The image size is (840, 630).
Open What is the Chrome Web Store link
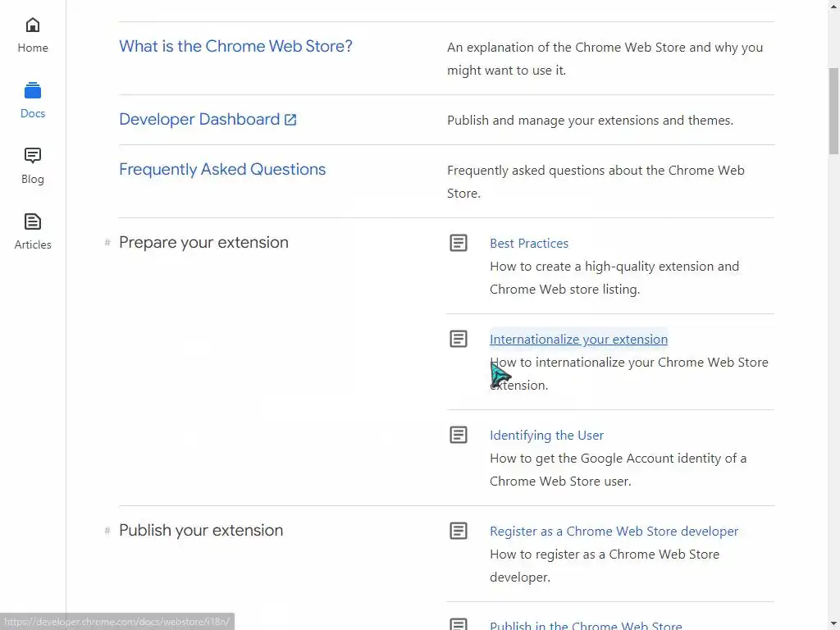coord(235,46)
